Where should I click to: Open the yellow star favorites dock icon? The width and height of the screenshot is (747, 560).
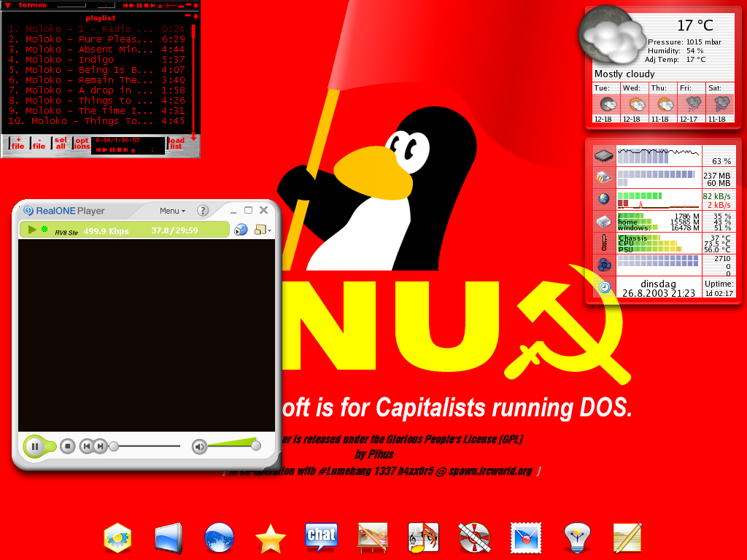(x=270, y=539)
